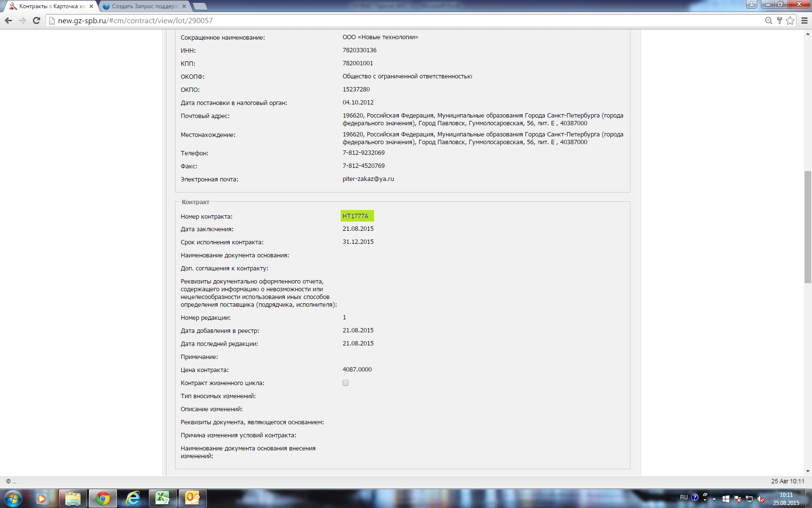This screenshot has height=508, width=812.
Task: Open a new browser tab
Action: tap(200, 6)
